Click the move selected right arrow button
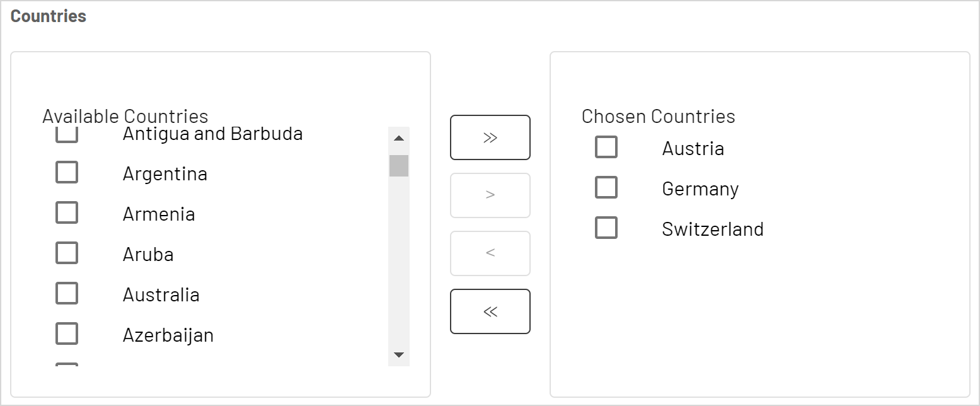This screenshot has height=406, width=980. (490, 195)
